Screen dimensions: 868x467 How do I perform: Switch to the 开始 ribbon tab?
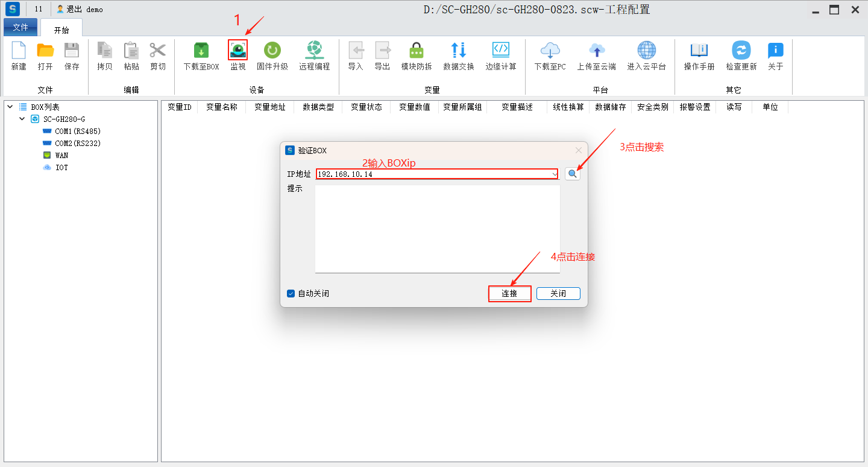(x=61, y=30)
